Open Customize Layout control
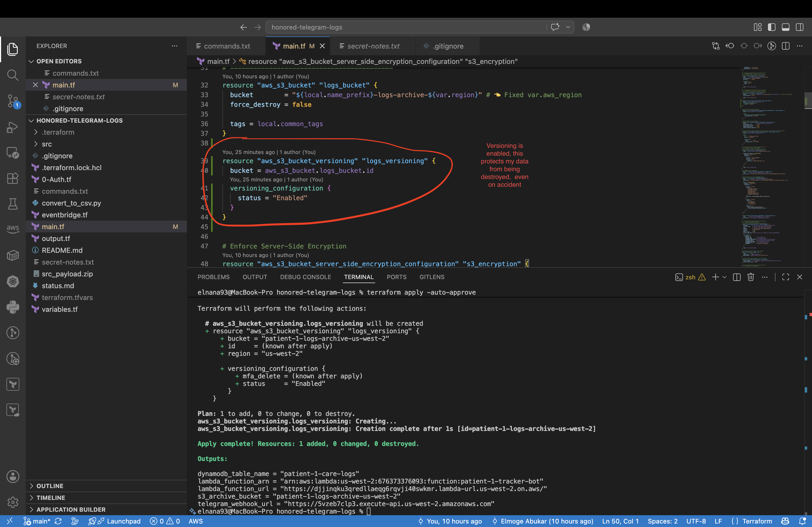The image size is (812, 527). (758, 27)
